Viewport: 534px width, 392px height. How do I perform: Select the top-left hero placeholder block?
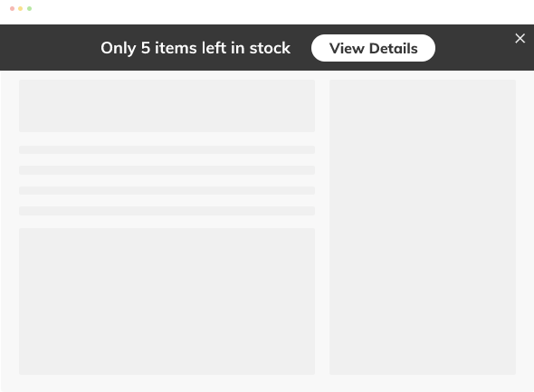click(x=167, y=106)
